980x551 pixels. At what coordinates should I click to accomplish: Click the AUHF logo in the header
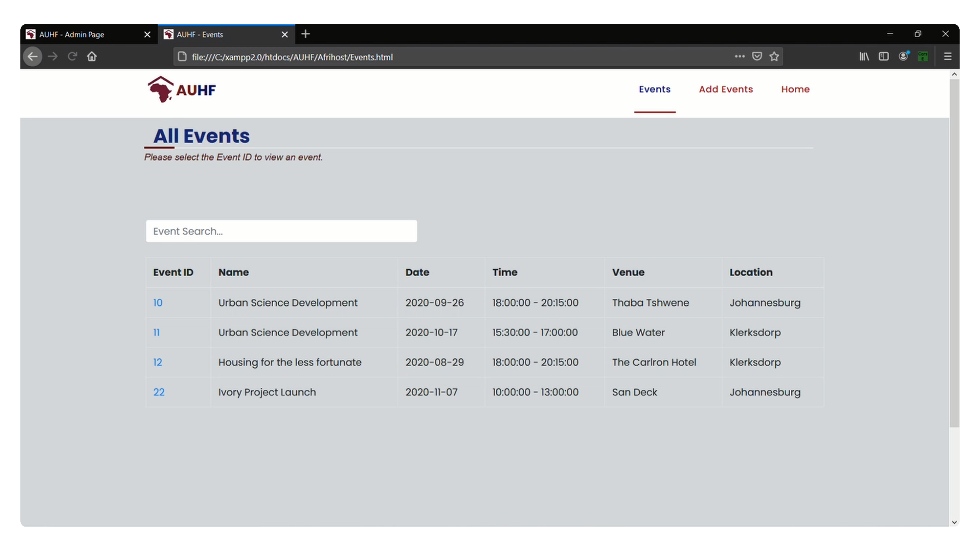pyautogui.click(x=182, y=89)
